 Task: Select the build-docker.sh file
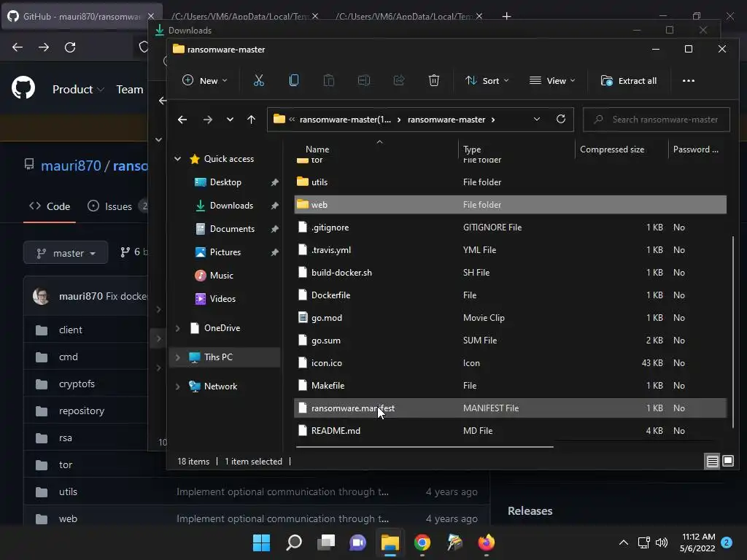(510, 273)
